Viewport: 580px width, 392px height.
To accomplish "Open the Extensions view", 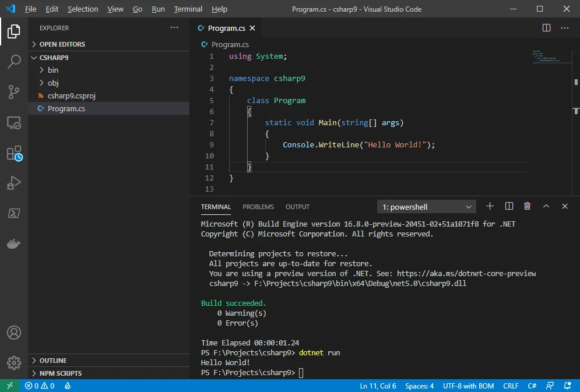I will [x=14, y=153].
